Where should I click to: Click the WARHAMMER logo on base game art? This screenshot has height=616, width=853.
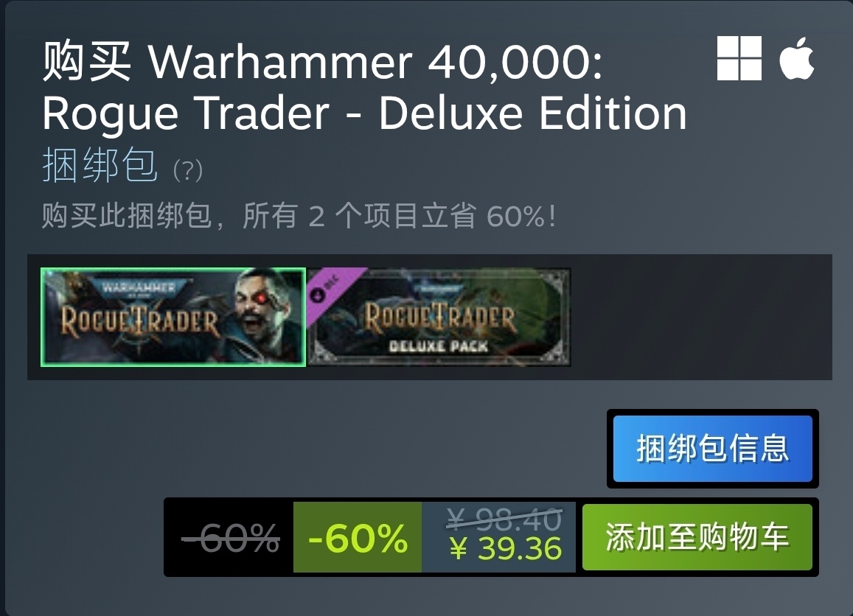pos(139,287)
